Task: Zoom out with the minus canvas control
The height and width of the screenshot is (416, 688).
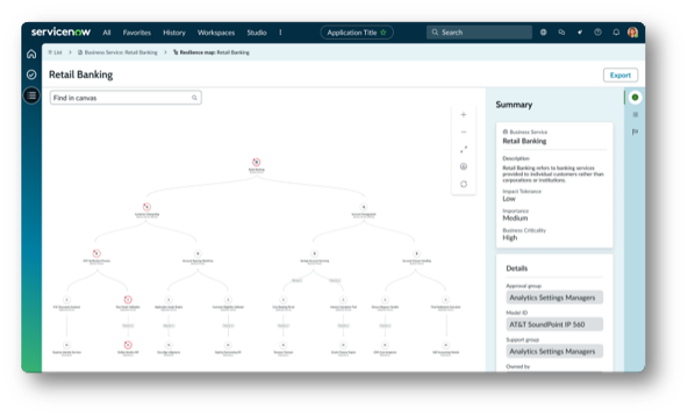Action: (x=463, y=132)
